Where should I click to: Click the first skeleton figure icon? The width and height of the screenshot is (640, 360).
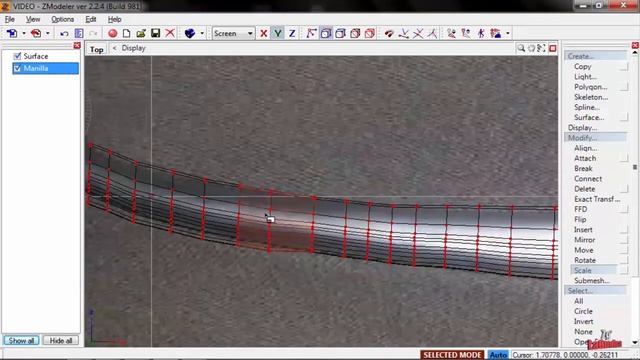451,33
